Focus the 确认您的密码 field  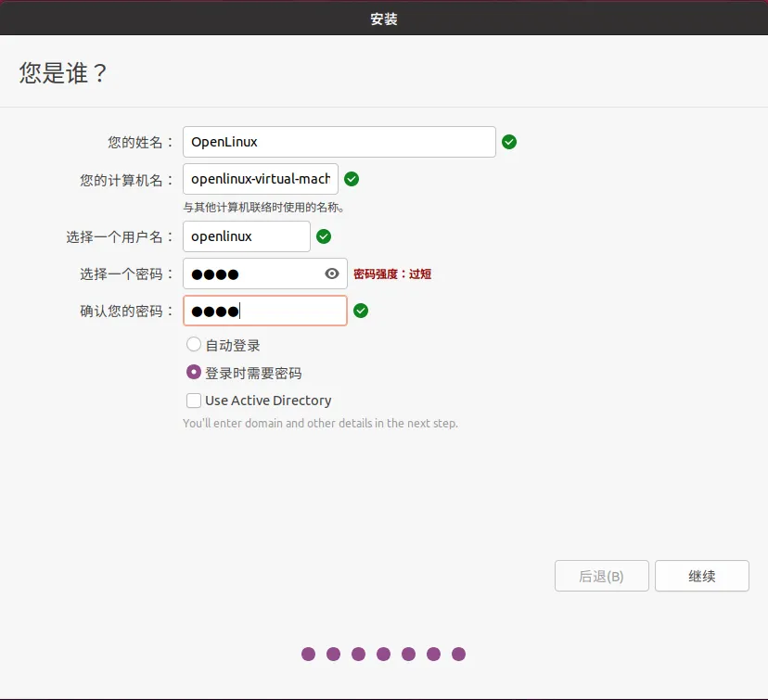[265, 311]
